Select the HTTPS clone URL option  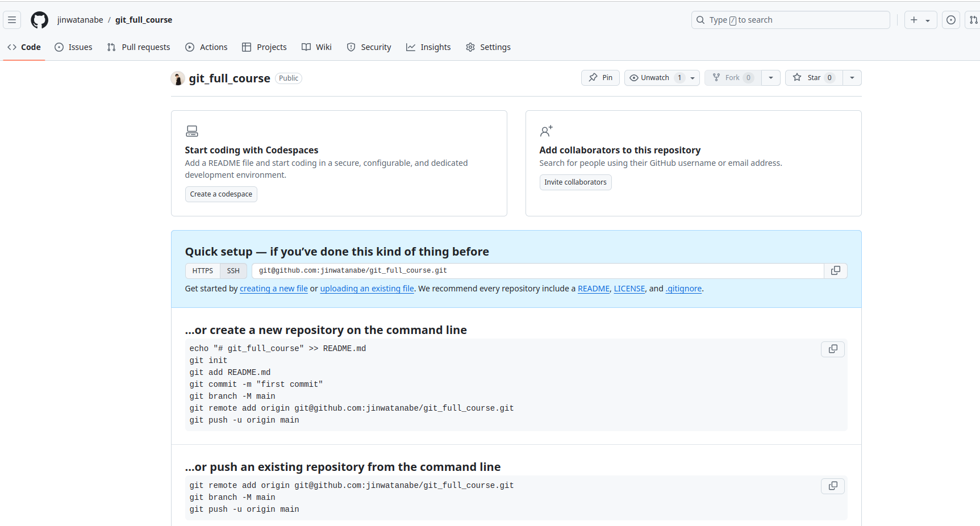click(203, 271)
